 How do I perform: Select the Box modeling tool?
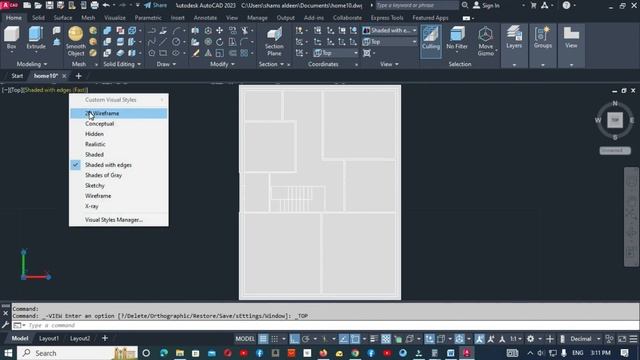(11, 38)
